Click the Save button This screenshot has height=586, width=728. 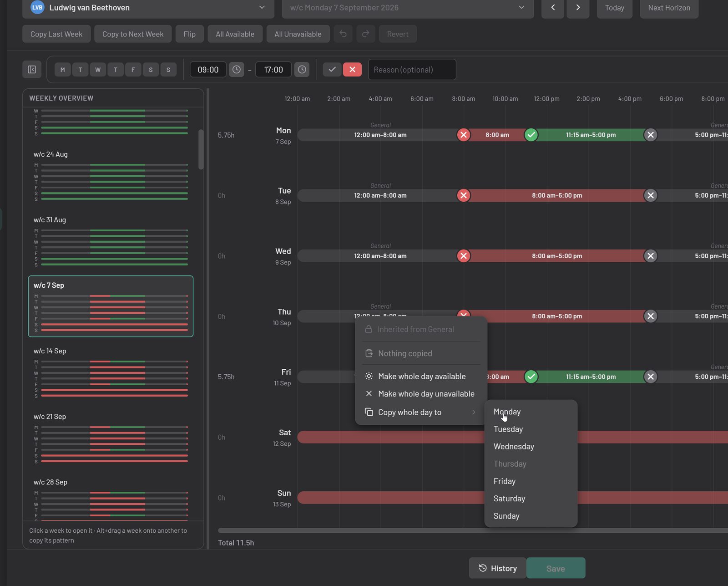point(556,568)
